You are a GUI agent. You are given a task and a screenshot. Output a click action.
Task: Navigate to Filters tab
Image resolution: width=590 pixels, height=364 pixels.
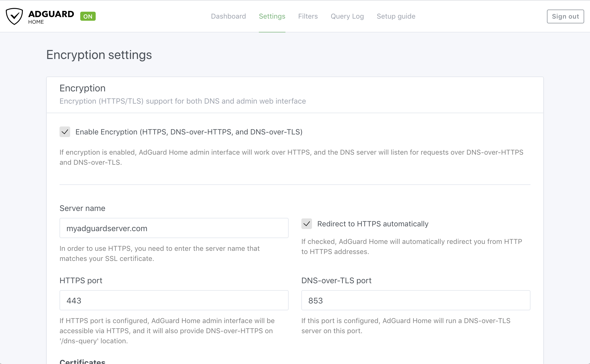tap(308, 16)
